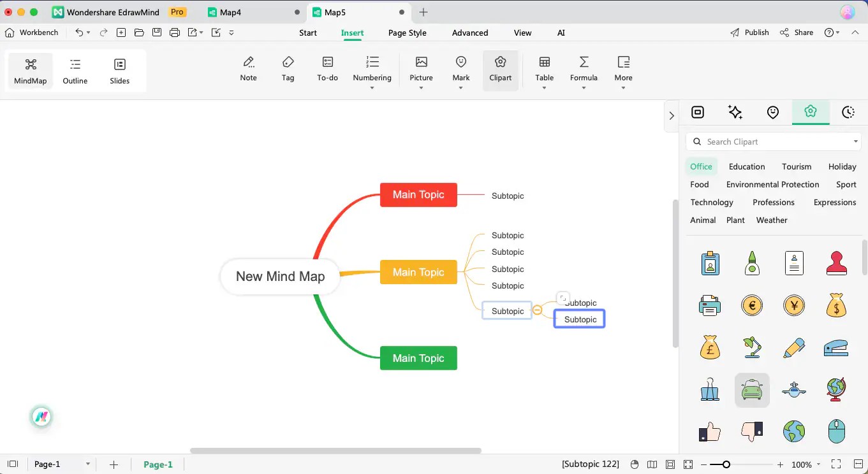Insert the red stamp clipart
This screenshot has height=474, width=868.
[836, 263]
